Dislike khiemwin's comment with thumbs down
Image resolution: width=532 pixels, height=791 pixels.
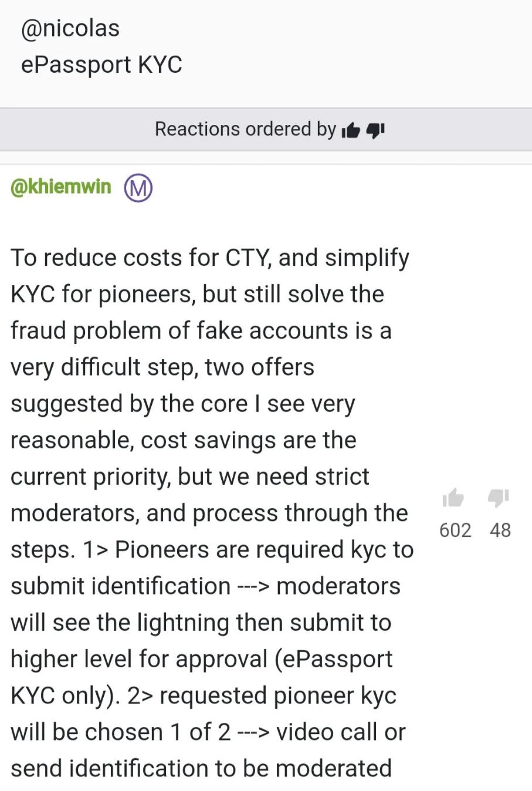point(499,498)
